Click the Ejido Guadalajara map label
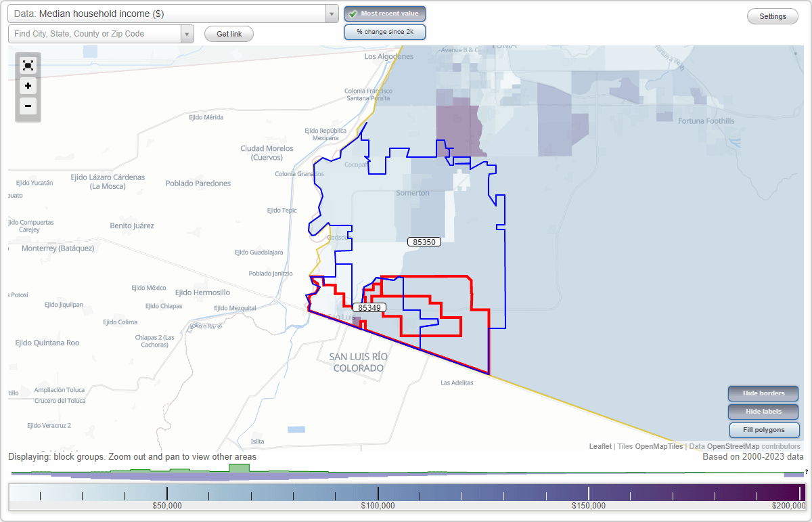Screen dimensions: 812x522 [x=258, y=253]
